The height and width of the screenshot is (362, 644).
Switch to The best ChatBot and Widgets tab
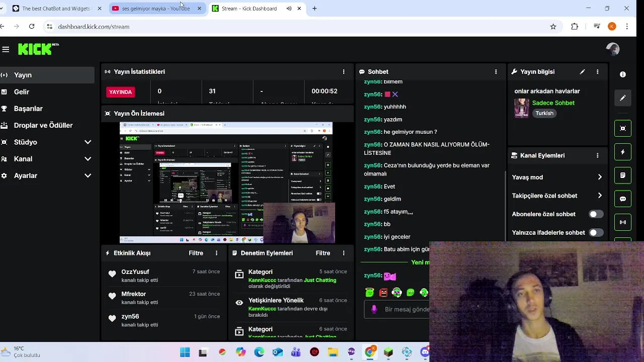[x=56, y=9]
